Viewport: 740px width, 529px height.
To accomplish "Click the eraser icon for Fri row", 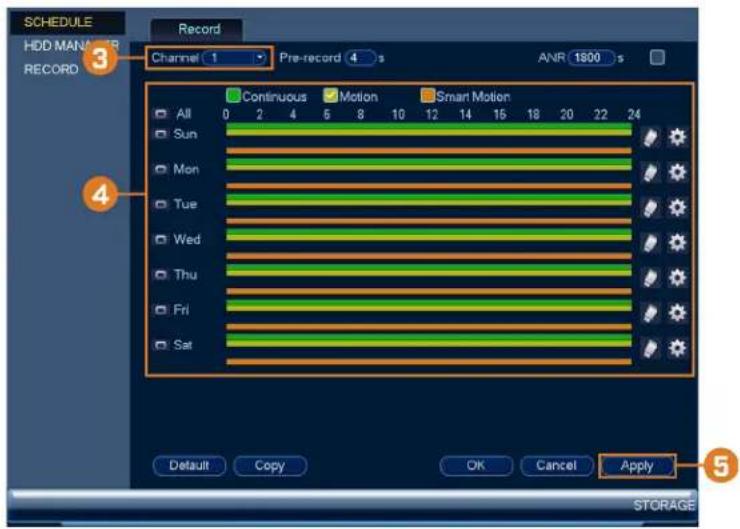I will [x=650, y=313].
